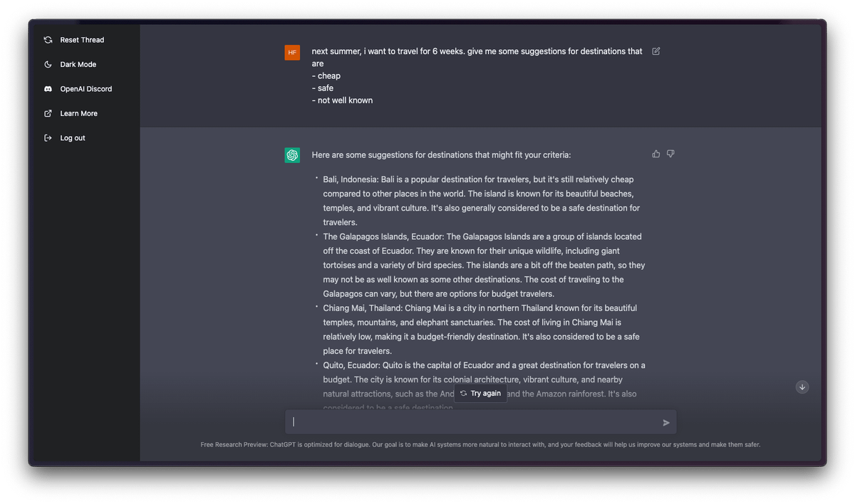Click the Reset Thread refresh icon

(48, 40)
